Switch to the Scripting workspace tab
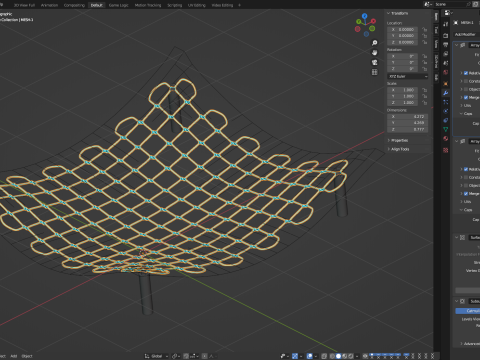Screen dimensions: 480x360 coord(174,5)
